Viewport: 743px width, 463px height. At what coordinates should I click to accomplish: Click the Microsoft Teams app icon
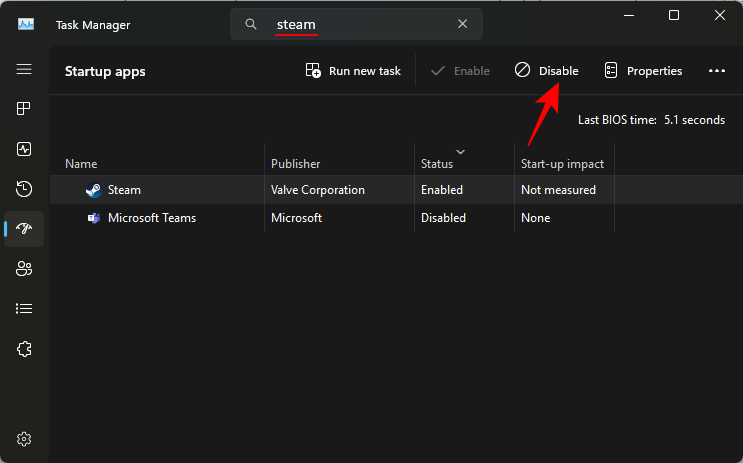[x=93, y=218]
